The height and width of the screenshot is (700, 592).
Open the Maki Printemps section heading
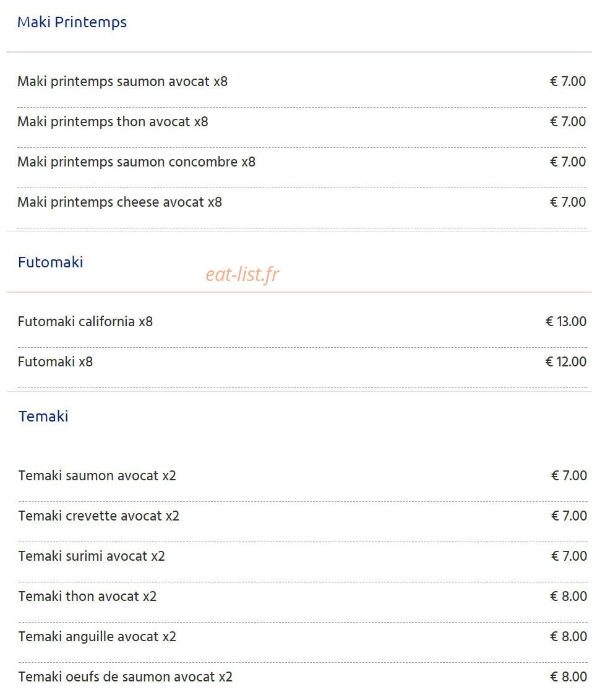click(x=72, y=22)
